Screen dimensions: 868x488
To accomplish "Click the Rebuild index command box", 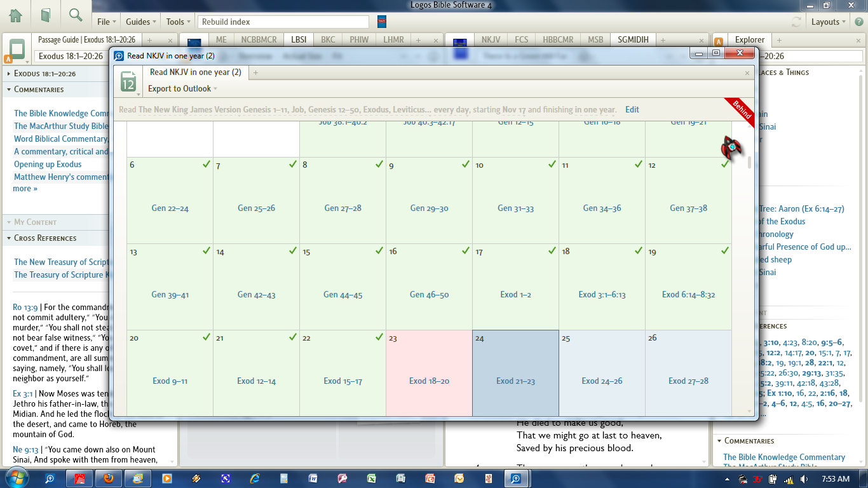I will pos(283,22).
